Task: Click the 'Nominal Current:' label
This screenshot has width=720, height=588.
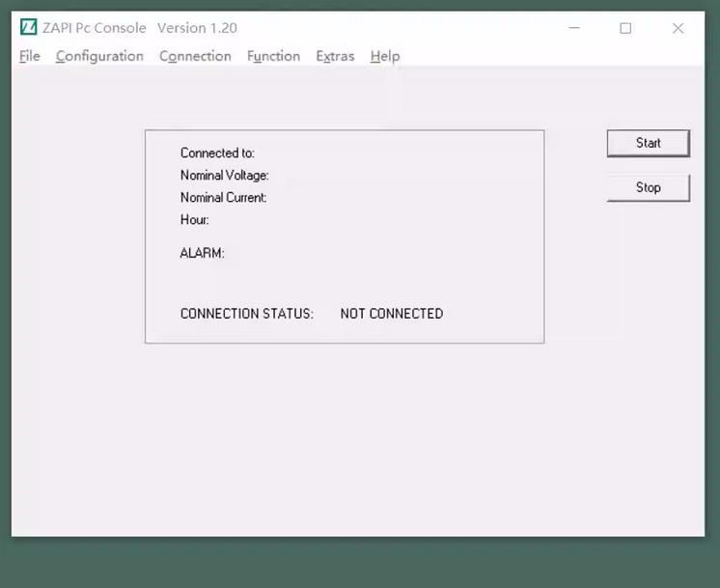Action: coord(223,197)
